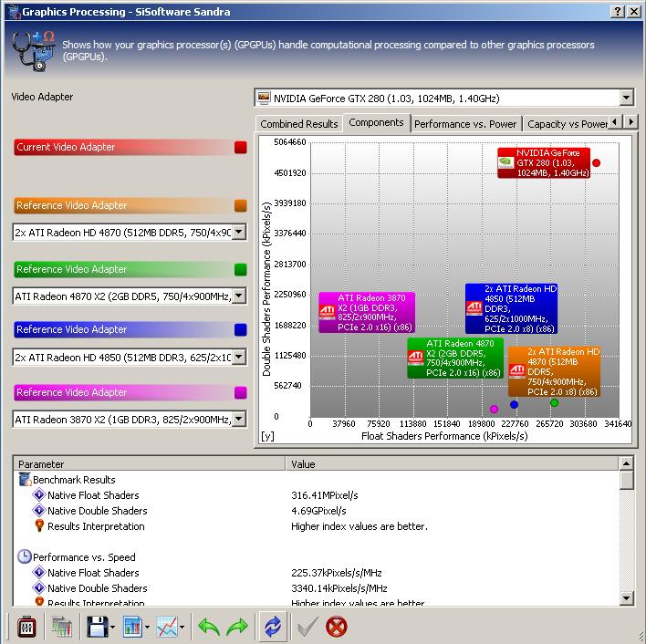Click the results list scrollbar down arrow

(x=626, y=597)
